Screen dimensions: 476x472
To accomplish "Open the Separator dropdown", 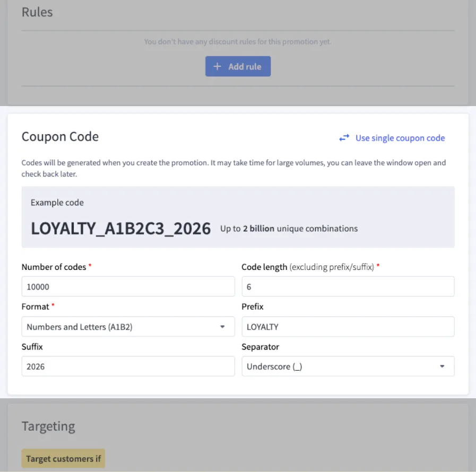I will [348, 366].
